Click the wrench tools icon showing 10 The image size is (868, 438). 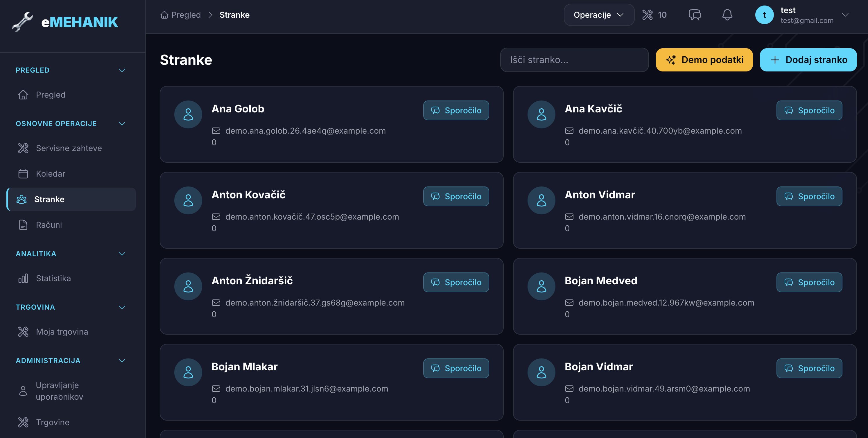647,15
